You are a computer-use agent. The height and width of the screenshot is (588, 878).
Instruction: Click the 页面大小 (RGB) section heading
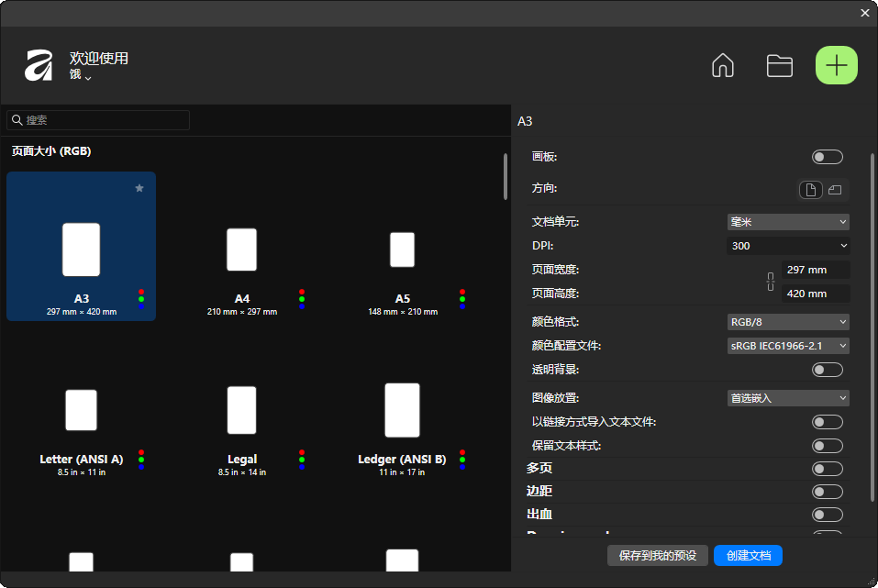click(51, 151)
